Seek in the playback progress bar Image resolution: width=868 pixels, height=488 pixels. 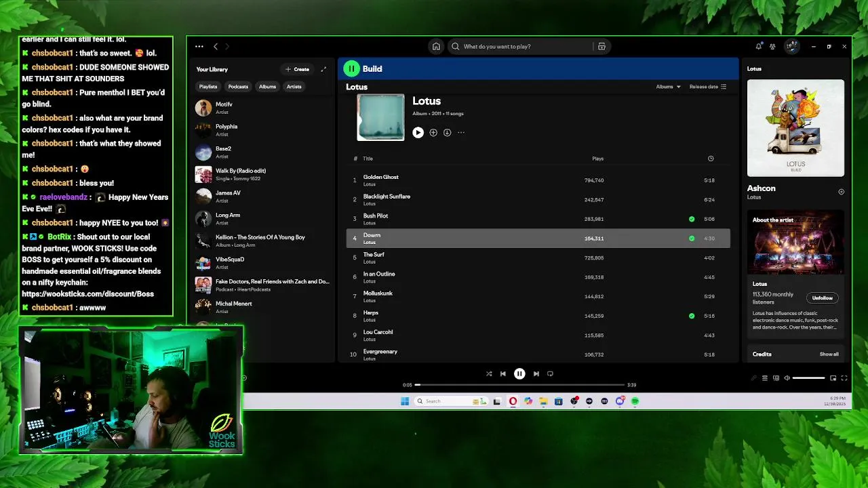click(520, 385)
